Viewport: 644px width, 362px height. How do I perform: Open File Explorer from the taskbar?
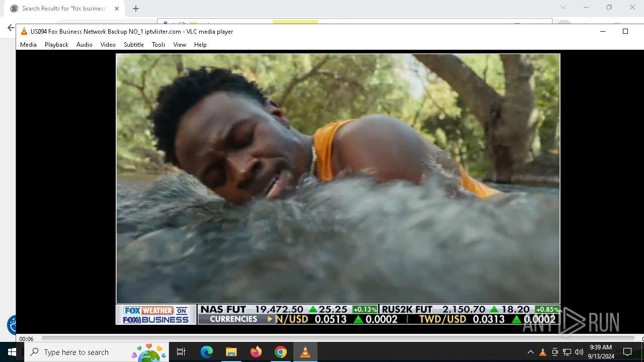pos(231,352)
